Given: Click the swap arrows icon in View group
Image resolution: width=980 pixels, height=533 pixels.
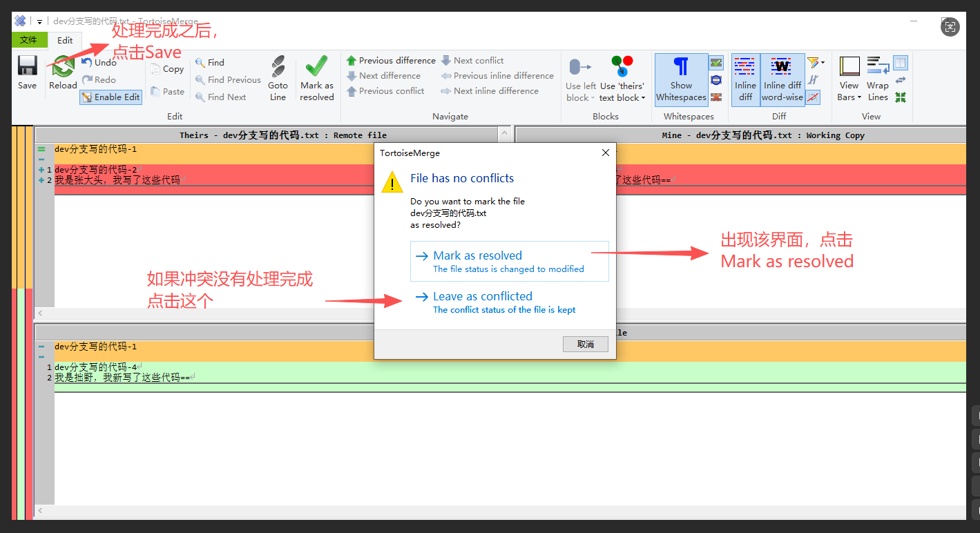Looking at the screenshot, I should click(901, 80).
